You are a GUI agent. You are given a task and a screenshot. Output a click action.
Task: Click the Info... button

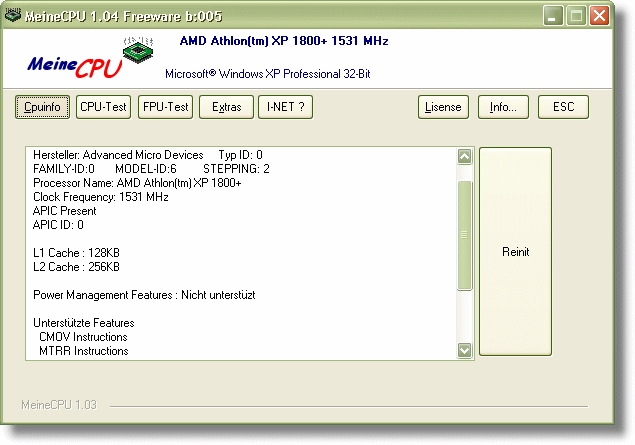[503, 107]
